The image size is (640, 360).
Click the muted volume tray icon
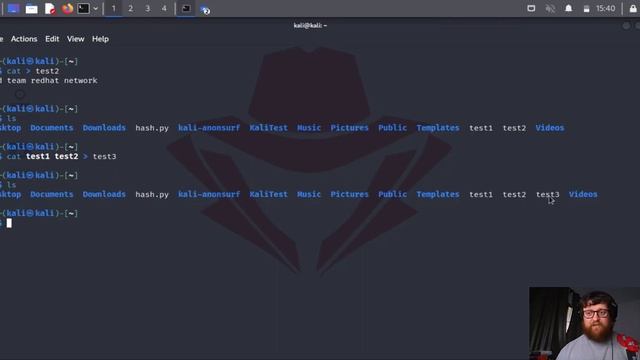click(550, 9)
